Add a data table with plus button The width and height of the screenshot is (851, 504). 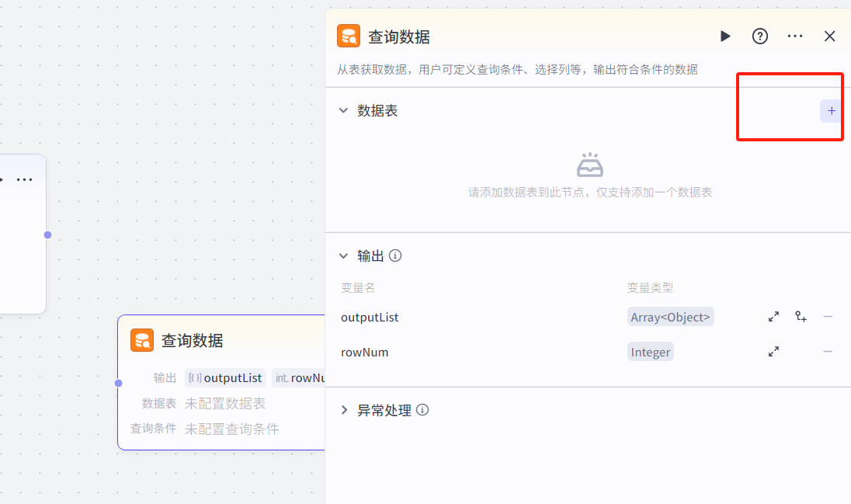831,111
